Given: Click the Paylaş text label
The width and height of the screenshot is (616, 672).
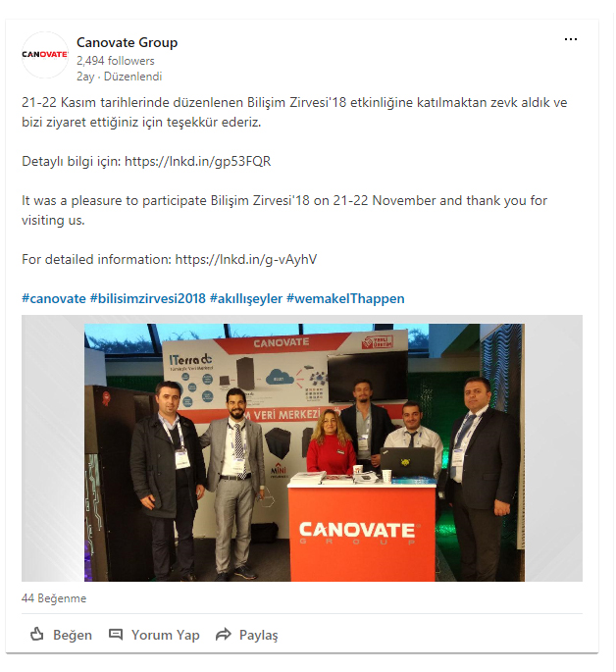Looking at the screenshot, I should [x=258, y=635].
